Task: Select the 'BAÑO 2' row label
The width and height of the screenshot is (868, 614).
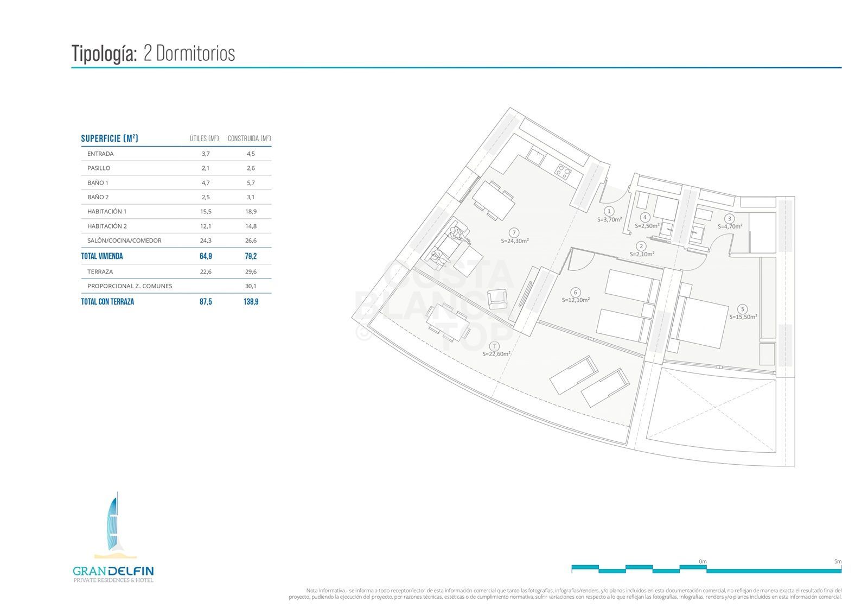Action: coord(98,197)
